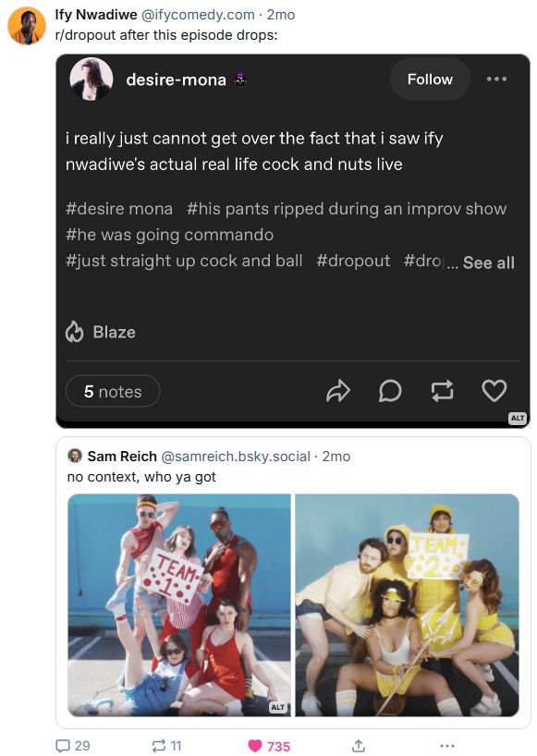The height and width of the screenshot is (756, 537).
Task: Open desire-mona's avatar picture
Action: tap(90, 79)
